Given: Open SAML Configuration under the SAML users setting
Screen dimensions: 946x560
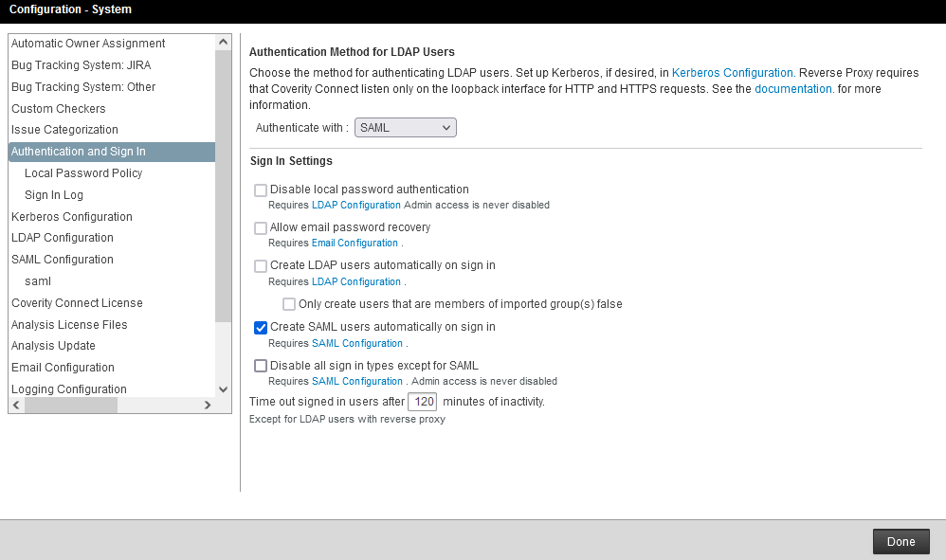Looking at the screenshot, I should 357,343.
